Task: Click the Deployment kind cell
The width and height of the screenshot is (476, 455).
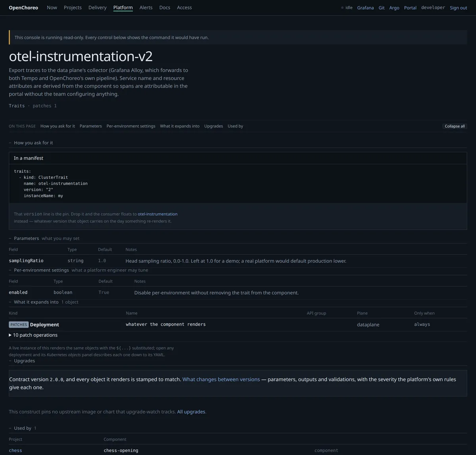Action: 44,325
